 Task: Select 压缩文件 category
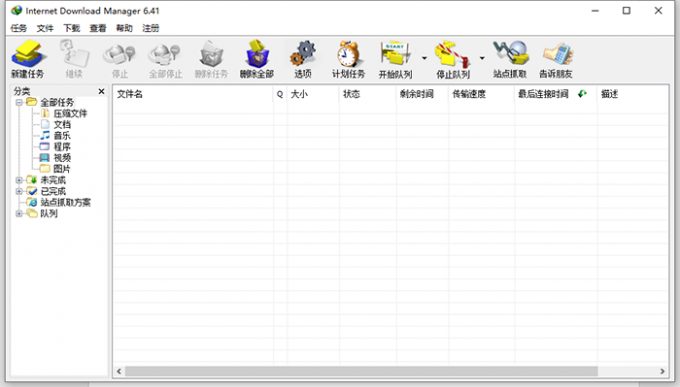[x=70, y=114]
